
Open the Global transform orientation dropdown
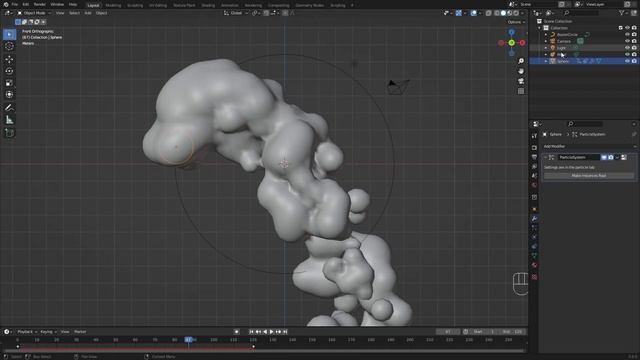pos(236,13)
